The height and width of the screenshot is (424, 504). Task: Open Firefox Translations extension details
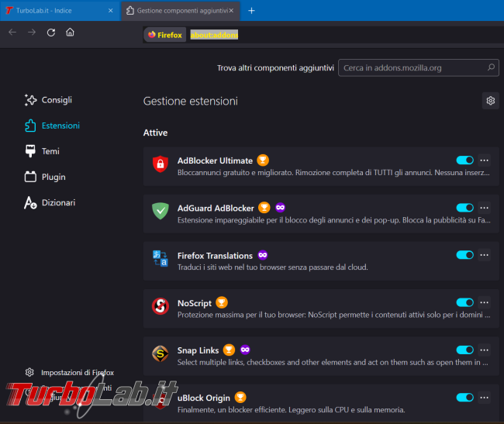[x=215, y=256]
